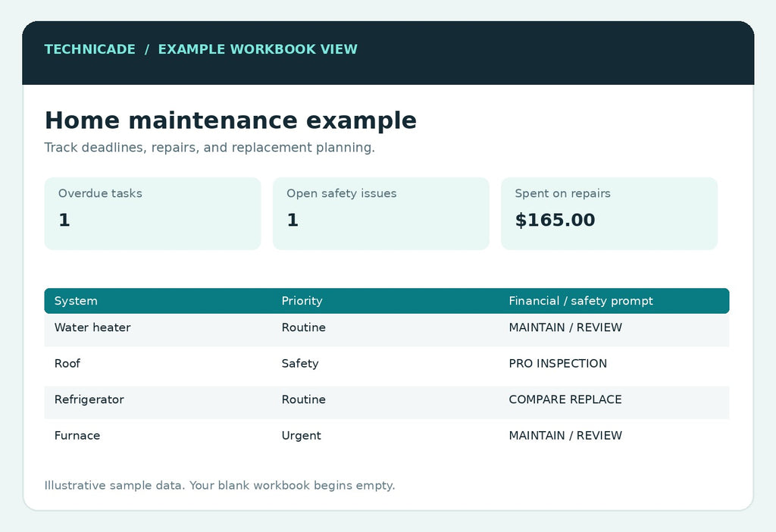Click the Track deadlines subtitle text
Screen dimensions: 776x532
click(210, 148)
